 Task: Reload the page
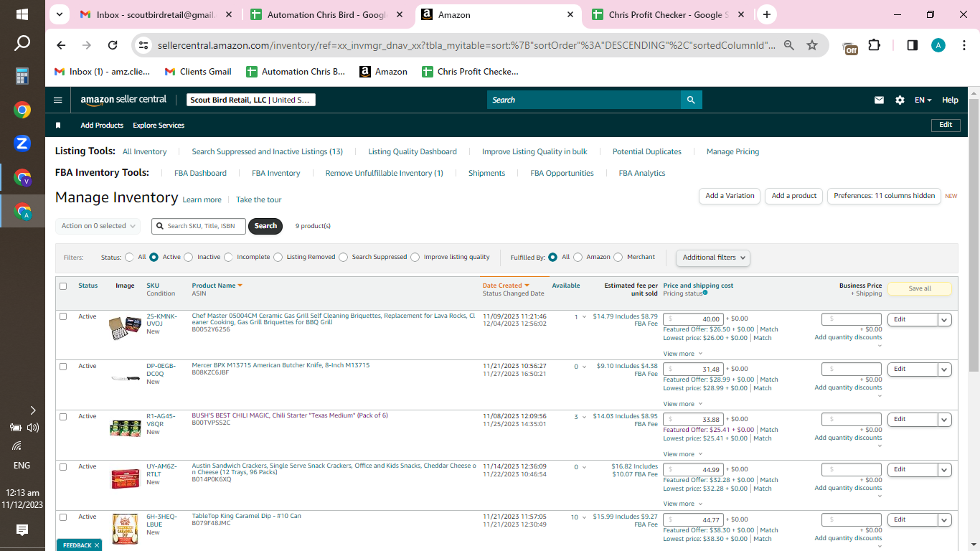click(113, 45)
